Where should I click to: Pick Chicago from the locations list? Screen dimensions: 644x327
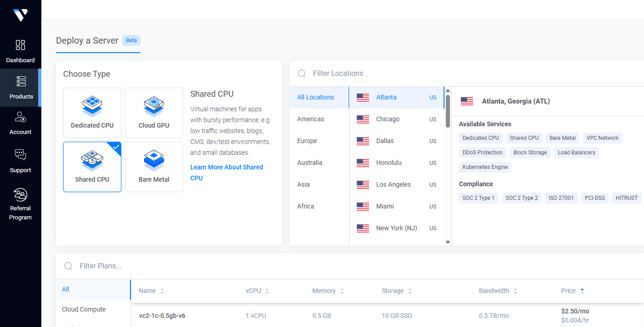388,119
